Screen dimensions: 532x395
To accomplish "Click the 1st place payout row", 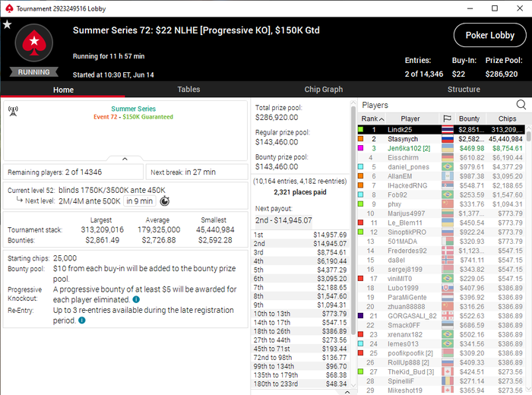I will [300, 235].
